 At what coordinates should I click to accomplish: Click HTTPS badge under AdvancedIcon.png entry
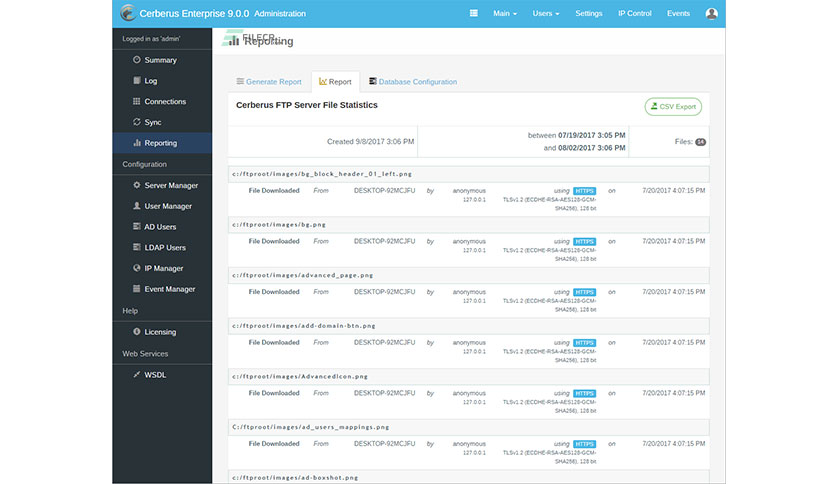[584, 393]
